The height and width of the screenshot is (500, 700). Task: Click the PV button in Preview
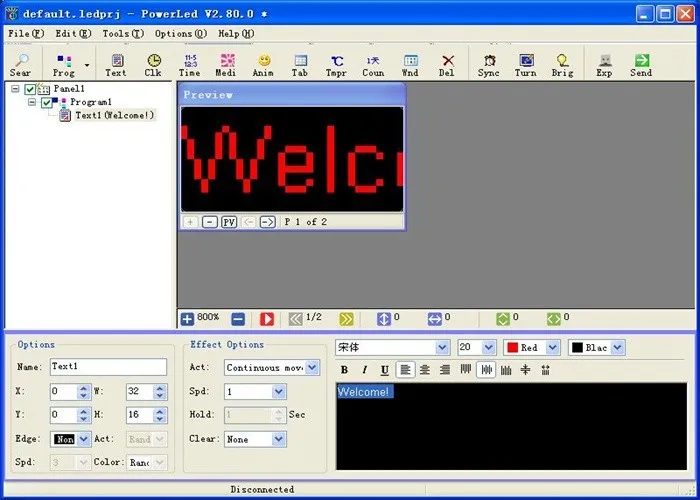pos(229,222)
